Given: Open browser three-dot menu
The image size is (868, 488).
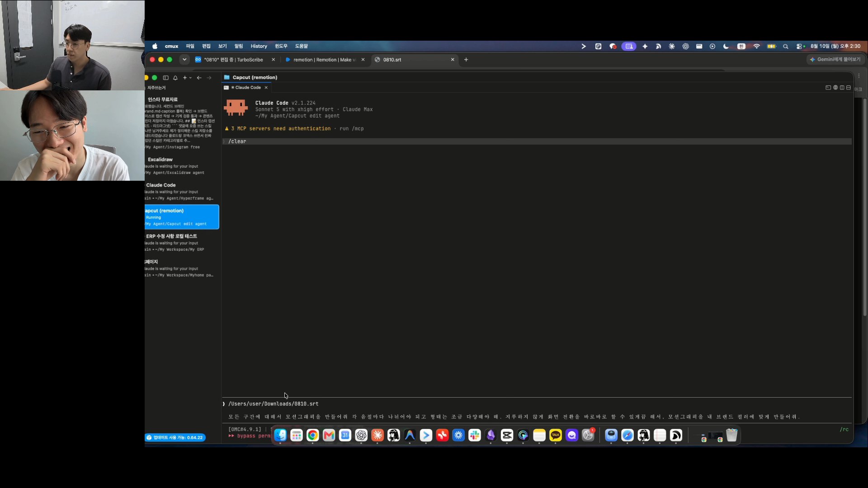Looking at the screenshot, I should pyautogui.click(x=859, y=76).
